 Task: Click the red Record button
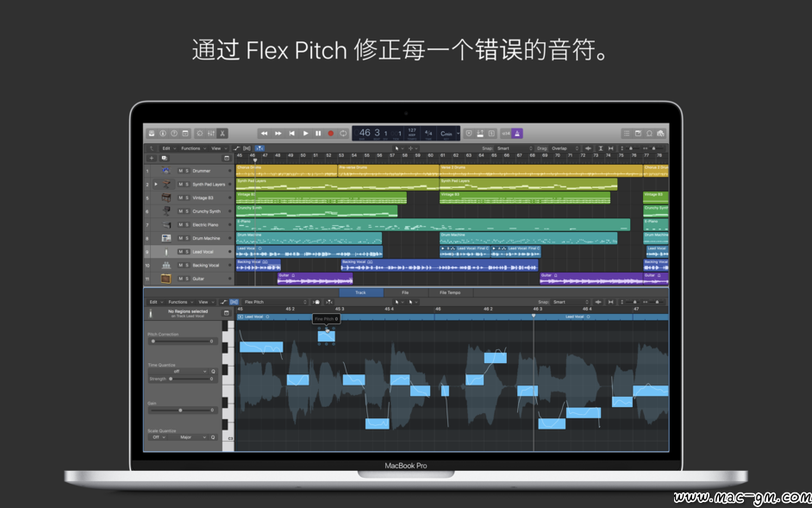tap(330, 133)
